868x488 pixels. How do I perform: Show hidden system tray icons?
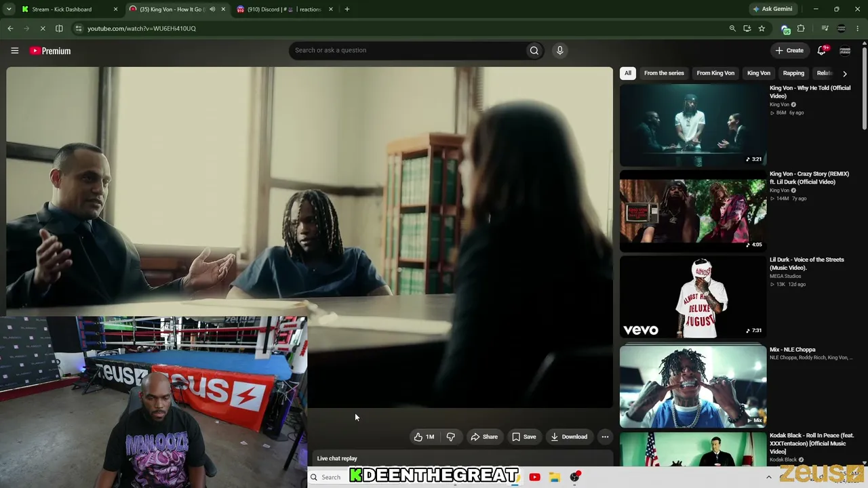768,477
